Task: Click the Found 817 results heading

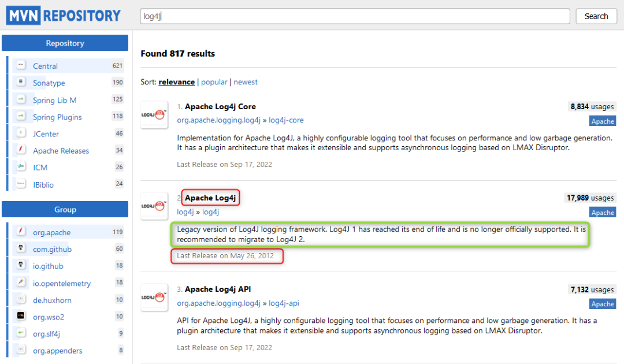Action: (x=177, y=53)
